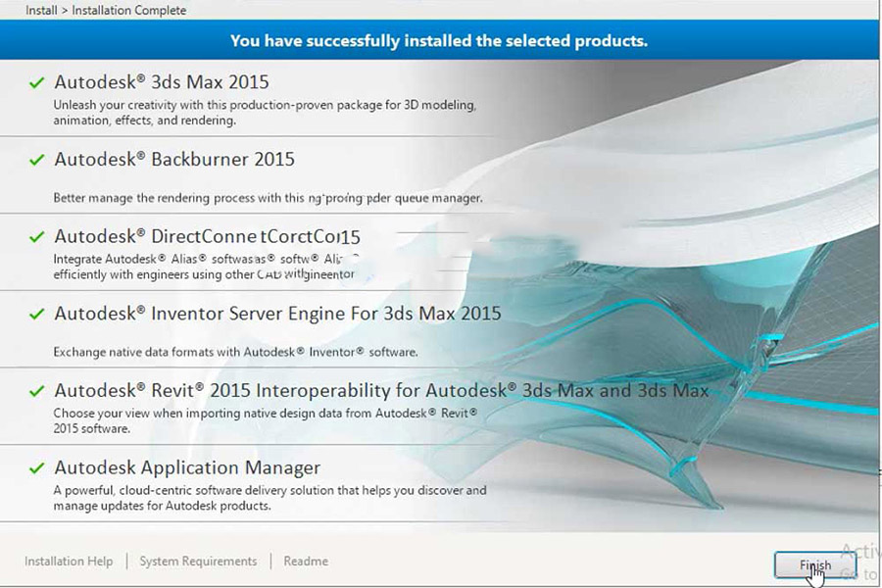The height and width of the screenshot is (588, 882).
Task: Open the Installation Help link
Action: pyautogui.click(x=69, y=562)
